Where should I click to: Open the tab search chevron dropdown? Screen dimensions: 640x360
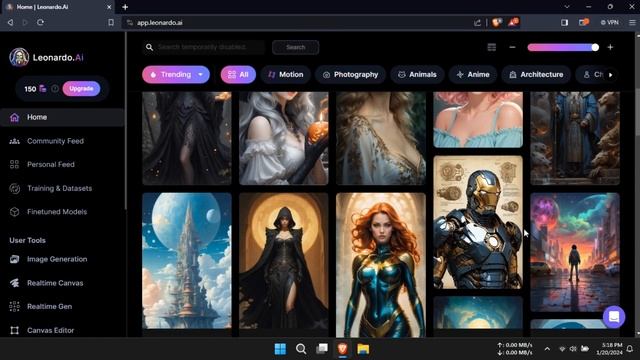[567, 7]
